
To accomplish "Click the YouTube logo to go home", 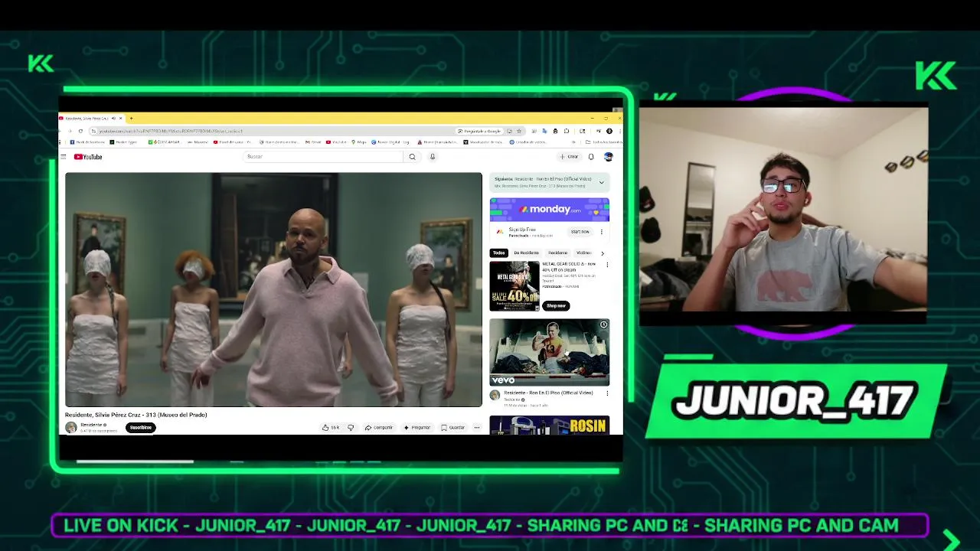I will [88, 157].
